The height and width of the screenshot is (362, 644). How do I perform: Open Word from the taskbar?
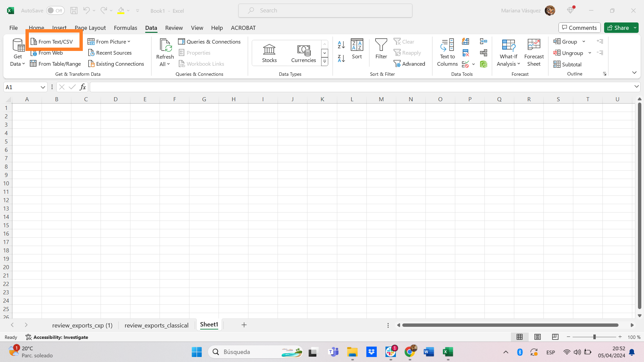(x=429, y=352)
